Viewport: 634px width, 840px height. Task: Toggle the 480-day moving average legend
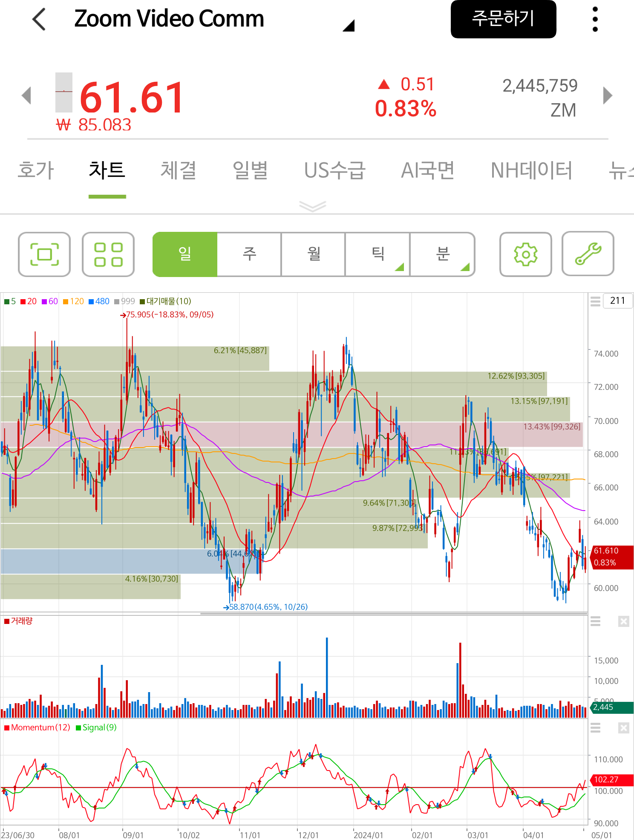99,301
